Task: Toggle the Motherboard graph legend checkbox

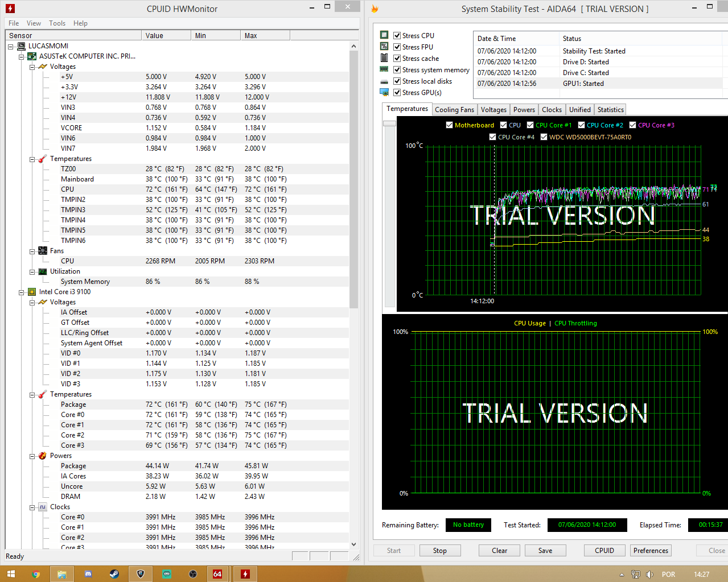Action: pyautogui.click(x=449, y=125)
